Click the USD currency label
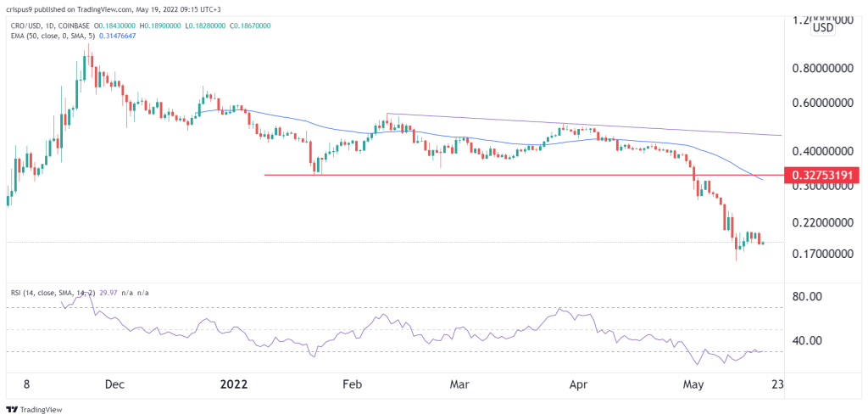This screenshot has width=868, height=420. [x=822, y=28]
